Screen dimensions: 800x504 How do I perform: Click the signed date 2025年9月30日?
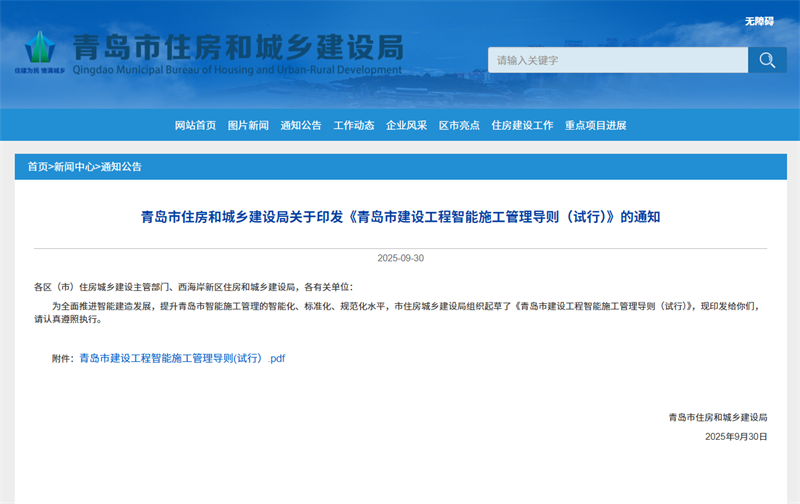[736, 437]
